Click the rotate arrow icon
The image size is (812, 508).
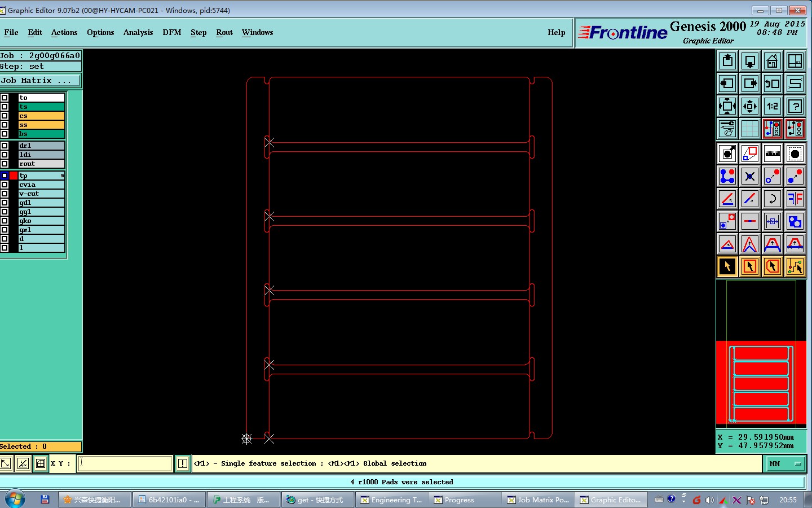[x=773, y=199]
